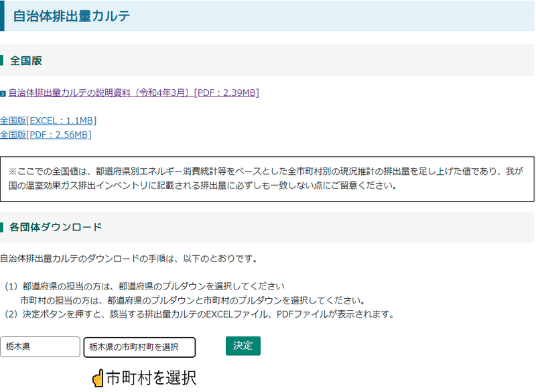Download 全国版 PDF 2.56MB file
Viewport: 536px width, 392px height.
(x=46, y=135)
